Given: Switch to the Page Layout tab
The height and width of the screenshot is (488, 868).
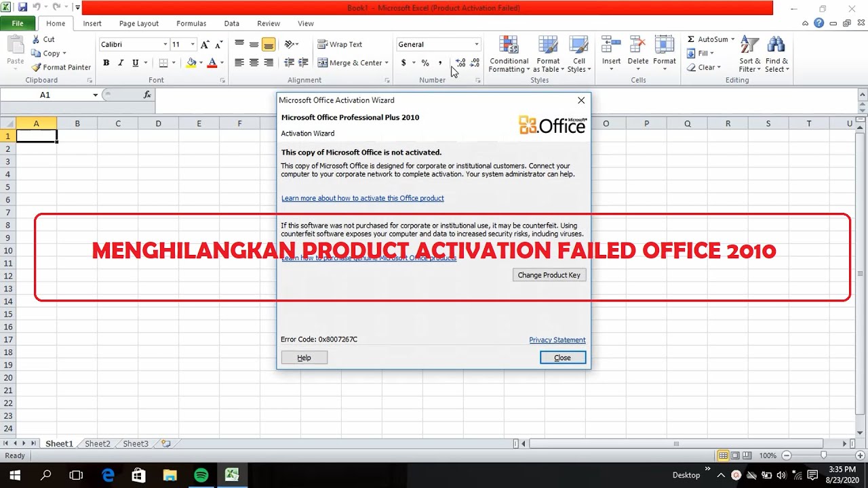Looking at the screenshot, I should (x=138, y=23).
